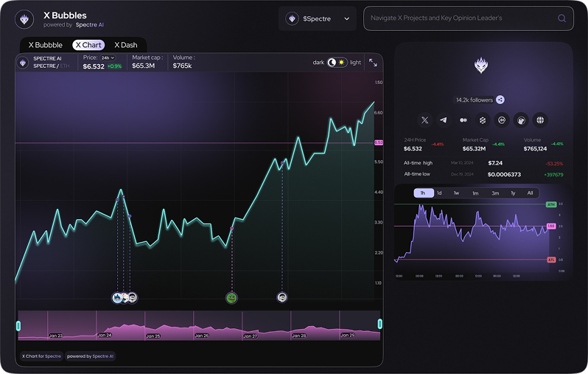The height and width of the screenshot is (374, 588).
Task: Open the Medium link icon
Action: tap(463, 120)
